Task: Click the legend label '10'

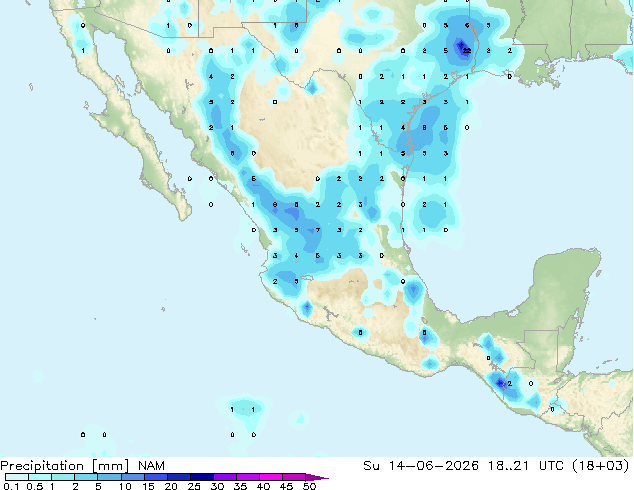Action: pos(125,486)
